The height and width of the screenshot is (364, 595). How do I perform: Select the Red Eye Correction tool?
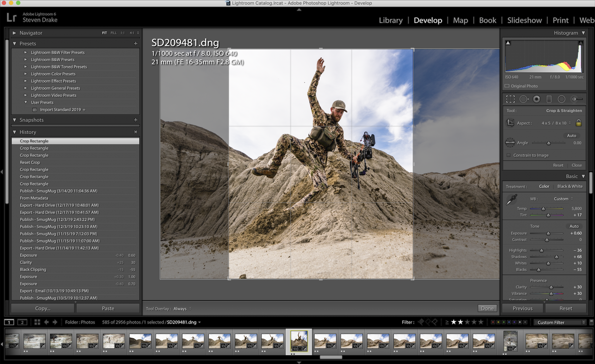[536, 99]
